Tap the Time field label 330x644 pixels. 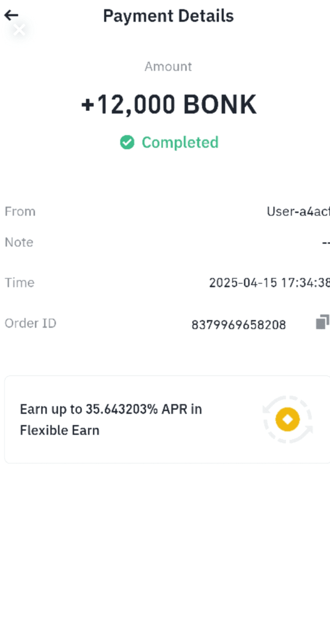20,283
